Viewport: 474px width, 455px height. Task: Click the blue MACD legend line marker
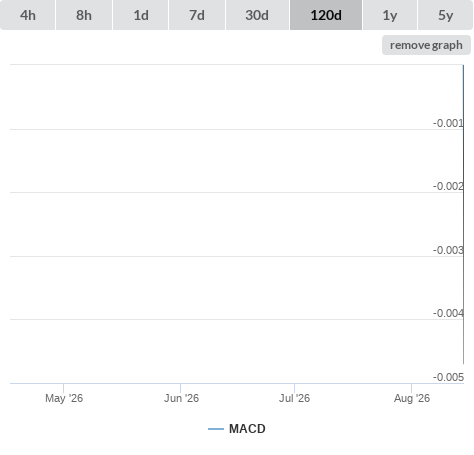pyautogui.click(x=216, y=429)
